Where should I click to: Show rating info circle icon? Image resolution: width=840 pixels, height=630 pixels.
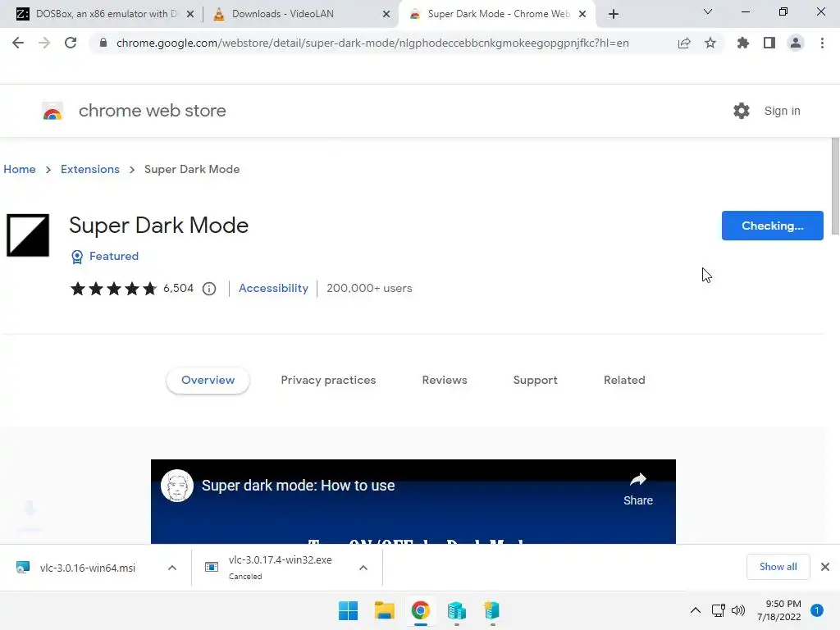click(209, 289)
